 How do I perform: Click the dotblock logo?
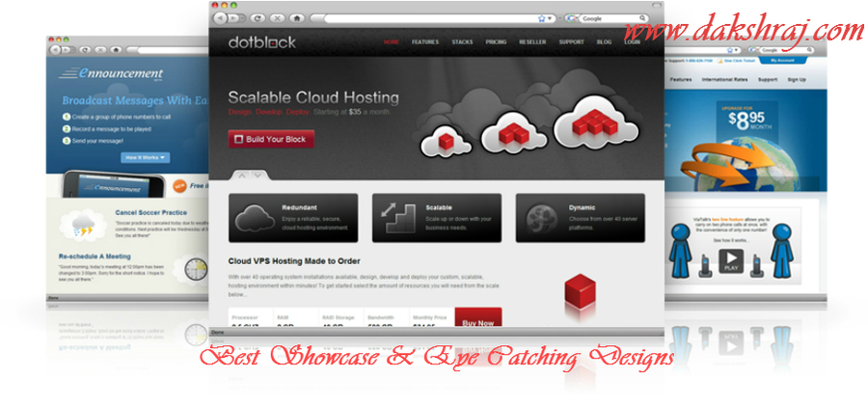[261, 42]
